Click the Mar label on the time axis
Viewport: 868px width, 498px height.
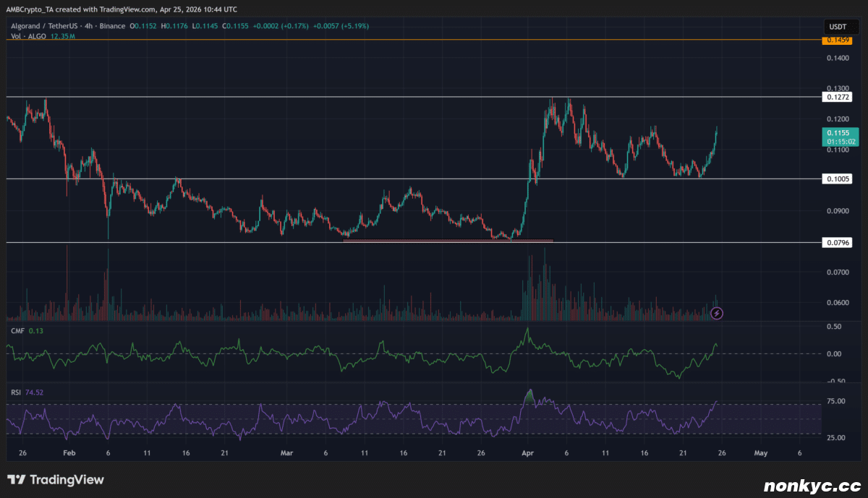pyautogui.click(x=288, y=453)
